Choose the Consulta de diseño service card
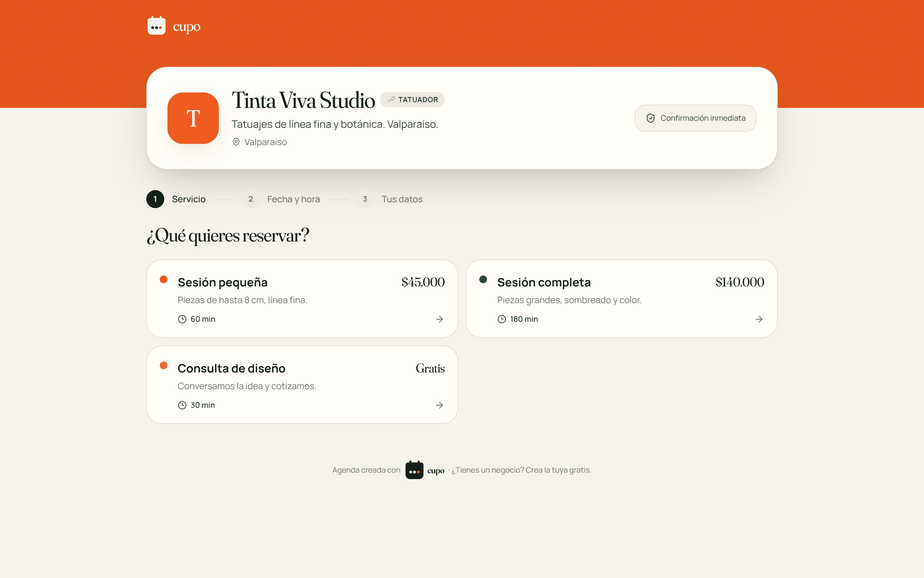Viewport: 924px width, 578px height. pos(302,385)
